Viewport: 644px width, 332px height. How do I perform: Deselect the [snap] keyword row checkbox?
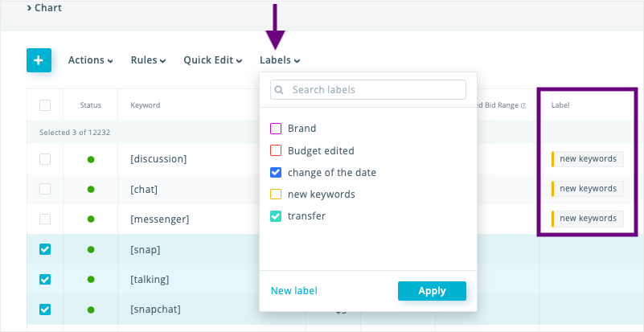click(45, 250)
